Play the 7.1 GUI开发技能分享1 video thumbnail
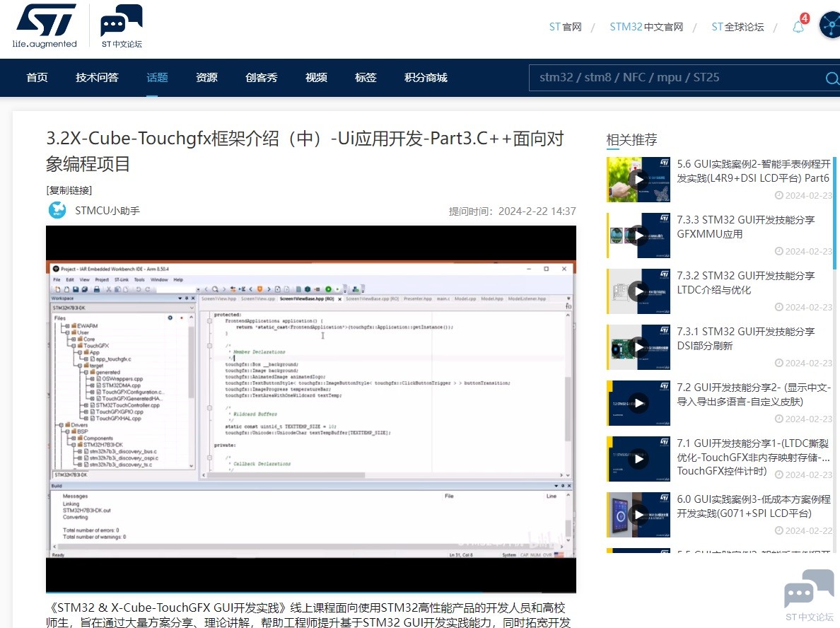 click(x=638, y=459)
